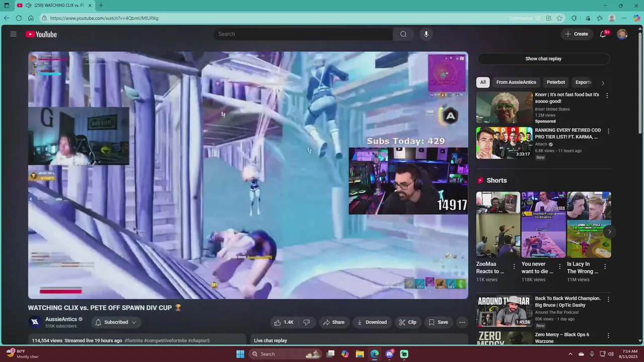This screenshot has width=644, height=362.
Task: Open Windows Start menu
Action: click(x=240, y=354)
